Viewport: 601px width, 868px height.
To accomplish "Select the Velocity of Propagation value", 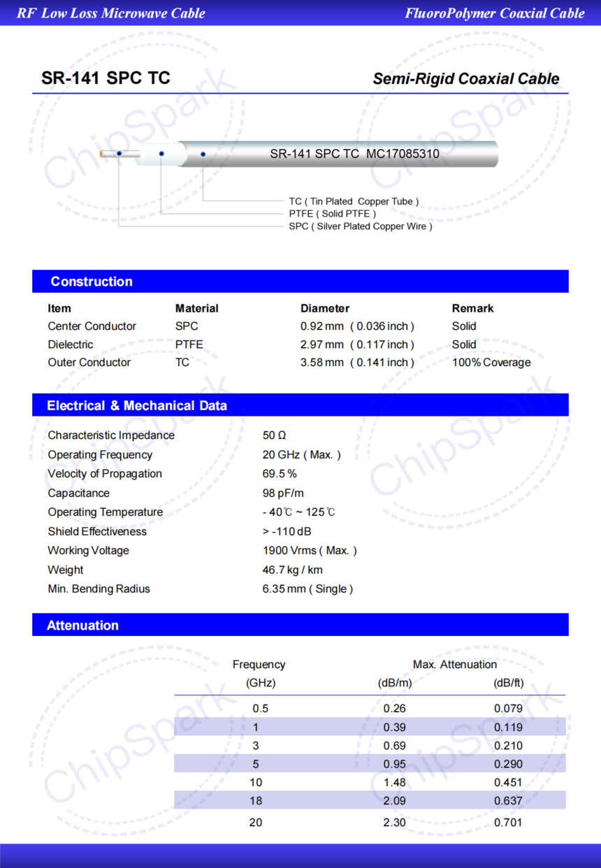I will tap(280, 473).
